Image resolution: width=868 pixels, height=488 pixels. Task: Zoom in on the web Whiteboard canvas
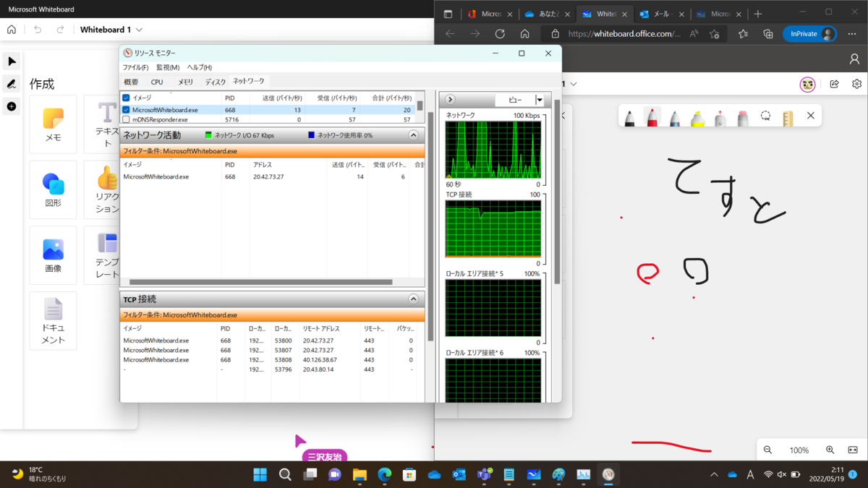click(x=830, y=450)
